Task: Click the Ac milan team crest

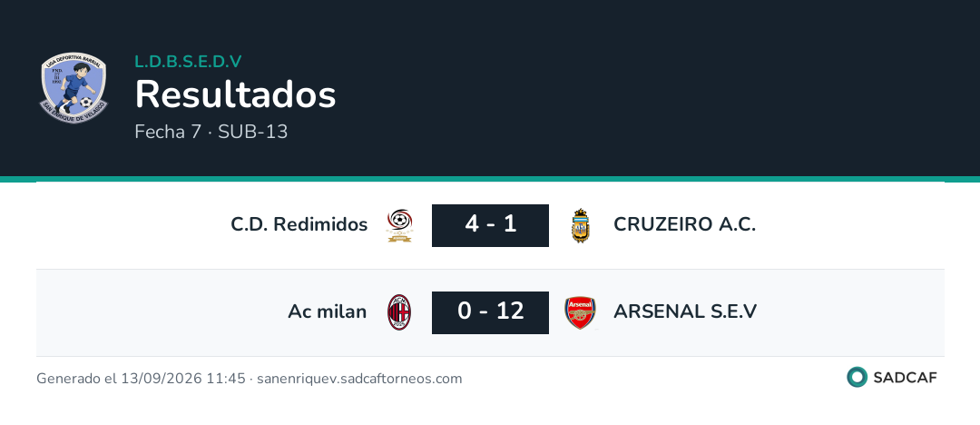Action: [399, 312]
